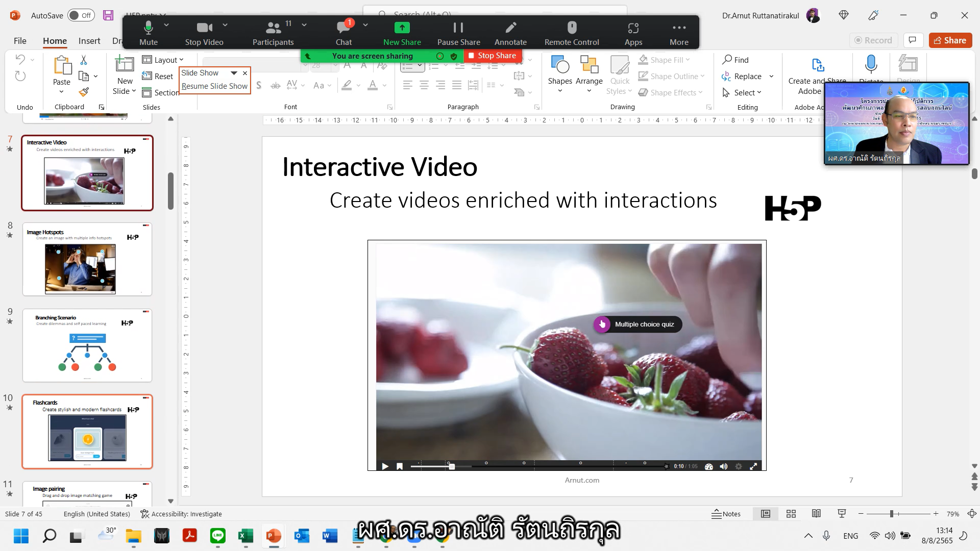Select the Shapes tool in the Drawing group

pos(560,74)
